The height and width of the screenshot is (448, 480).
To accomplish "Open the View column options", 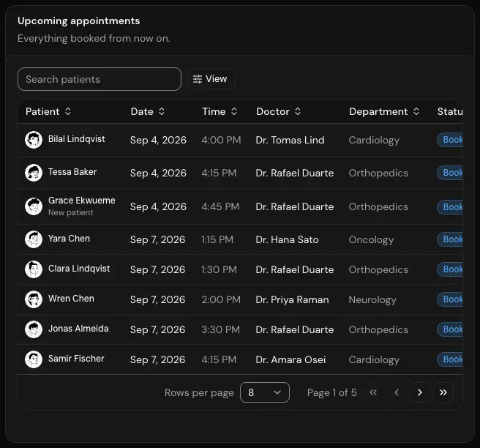I will [211, 79].
